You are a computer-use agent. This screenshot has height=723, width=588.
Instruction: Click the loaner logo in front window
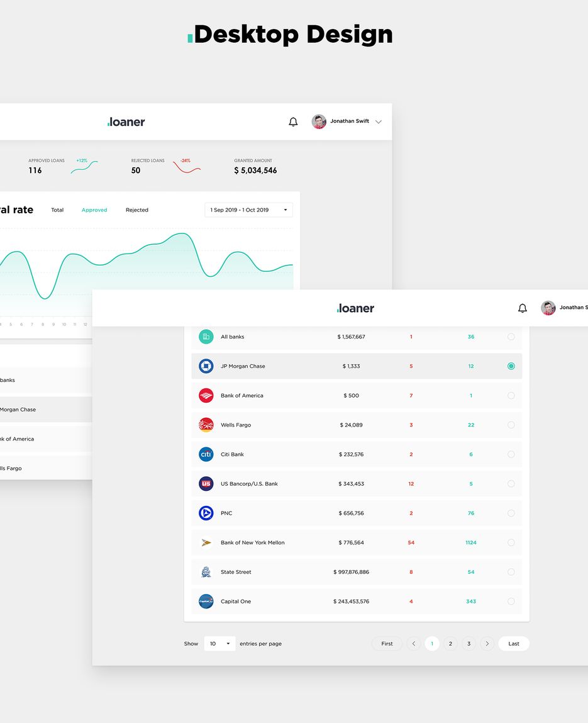click(355, 308)
